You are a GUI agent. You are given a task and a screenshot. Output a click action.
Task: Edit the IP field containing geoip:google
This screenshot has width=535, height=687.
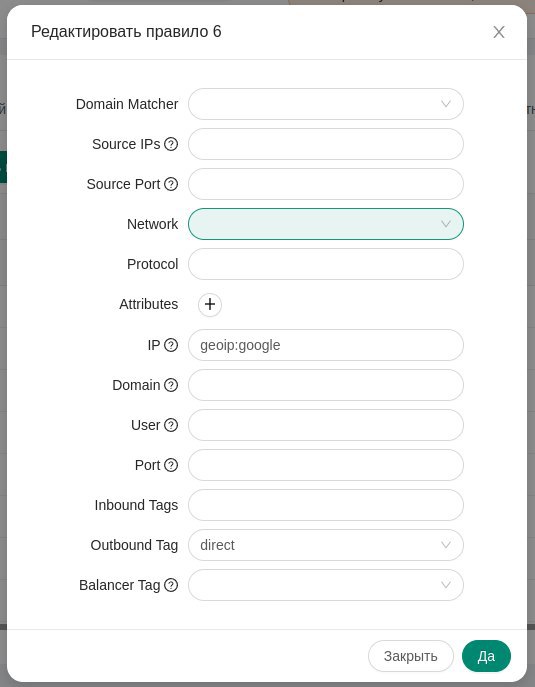(x=326, y=345)
